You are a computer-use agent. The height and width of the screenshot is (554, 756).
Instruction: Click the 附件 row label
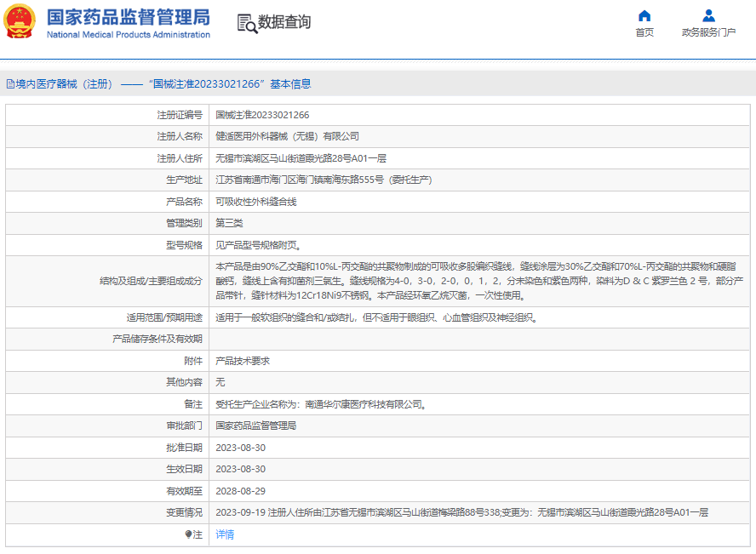pyautogui.click(x=193, y=361)
